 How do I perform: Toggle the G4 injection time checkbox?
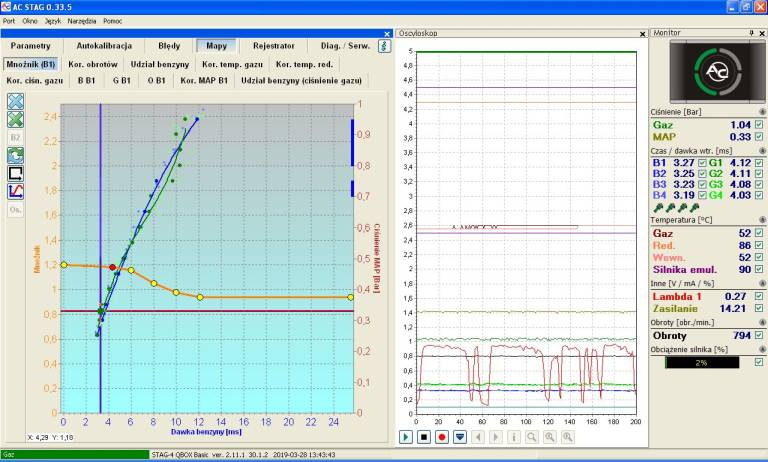(x=759, y=195)
